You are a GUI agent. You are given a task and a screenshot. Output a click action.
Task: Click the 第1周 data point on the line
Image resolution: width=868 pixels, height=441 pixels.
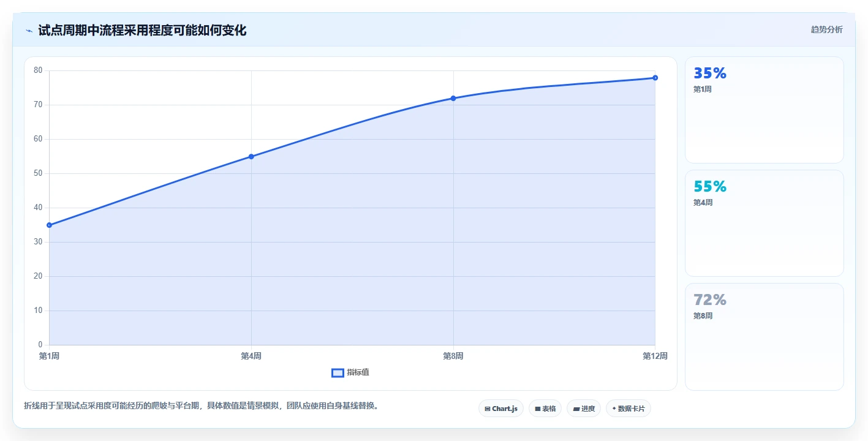[x=49, y=225]
